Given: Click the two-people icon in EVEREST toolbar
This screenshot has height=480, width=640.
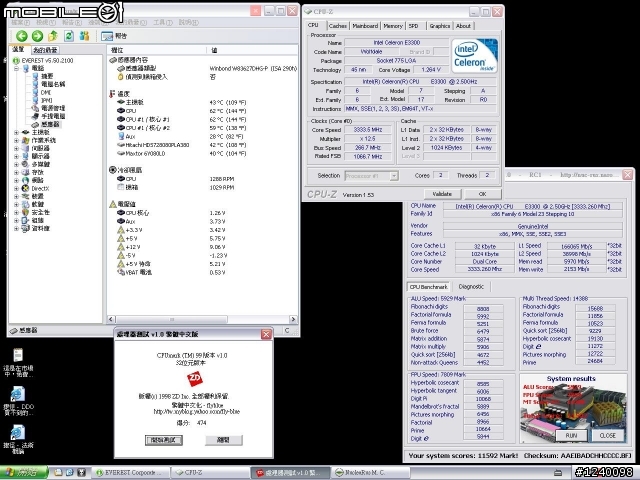Looking at the screenshot, I should coord(84,36).
